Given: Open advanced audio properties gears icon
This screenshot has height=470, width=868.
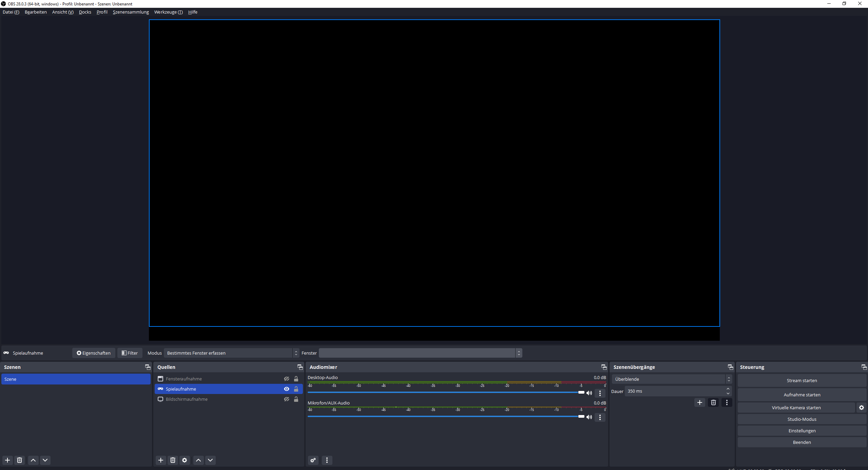Looking at the screenshot, I should pos(313,460).
